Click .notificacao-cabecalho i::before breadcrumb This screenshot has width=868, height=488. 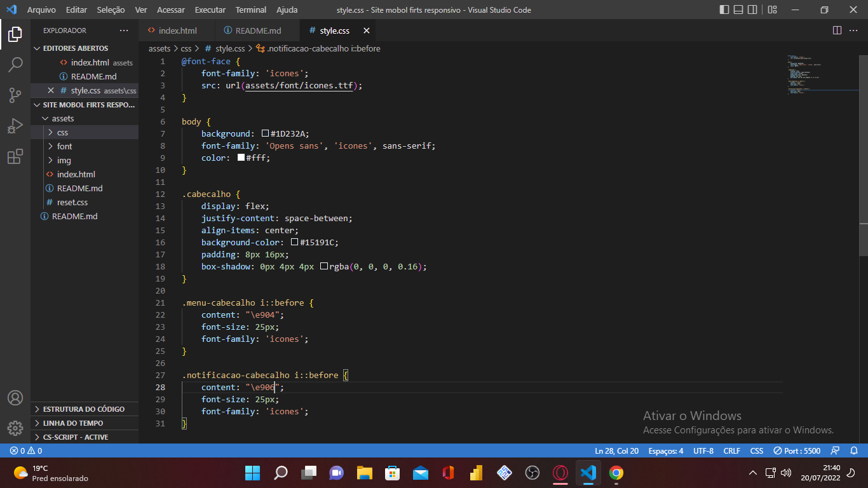pos(318,48)
